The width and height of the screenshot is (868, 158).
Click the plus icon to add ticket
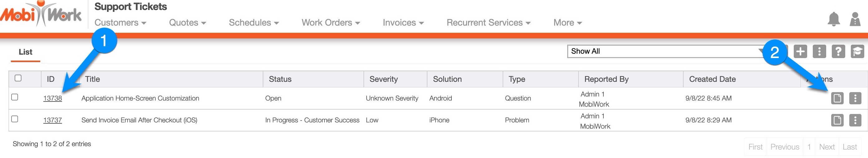point(800,52)
